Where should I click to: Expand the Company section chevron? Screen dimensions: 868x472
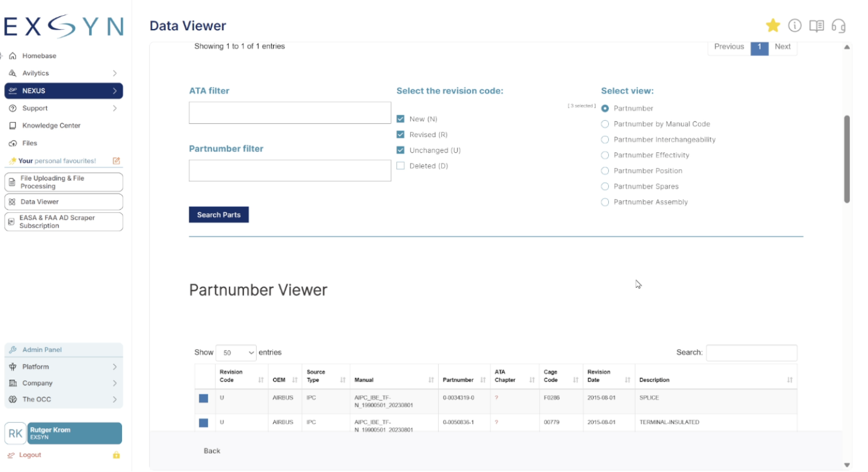pos(115,383)
